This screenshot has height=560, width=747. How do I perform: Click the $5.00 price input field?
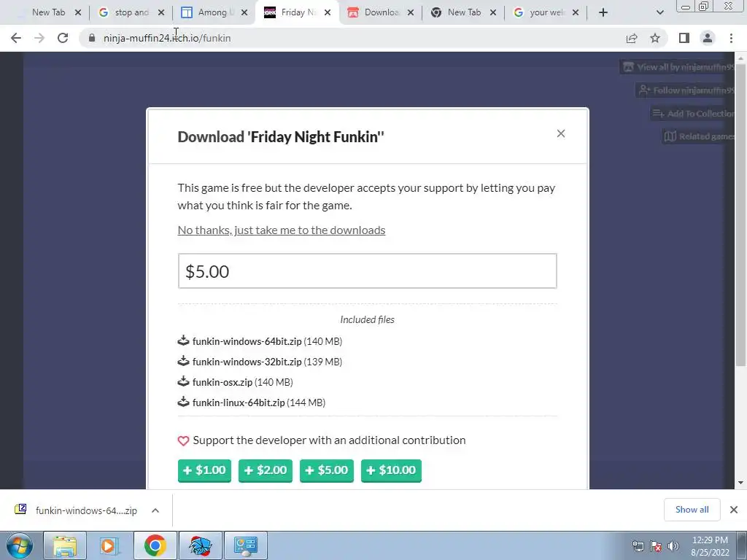[368, 271]
